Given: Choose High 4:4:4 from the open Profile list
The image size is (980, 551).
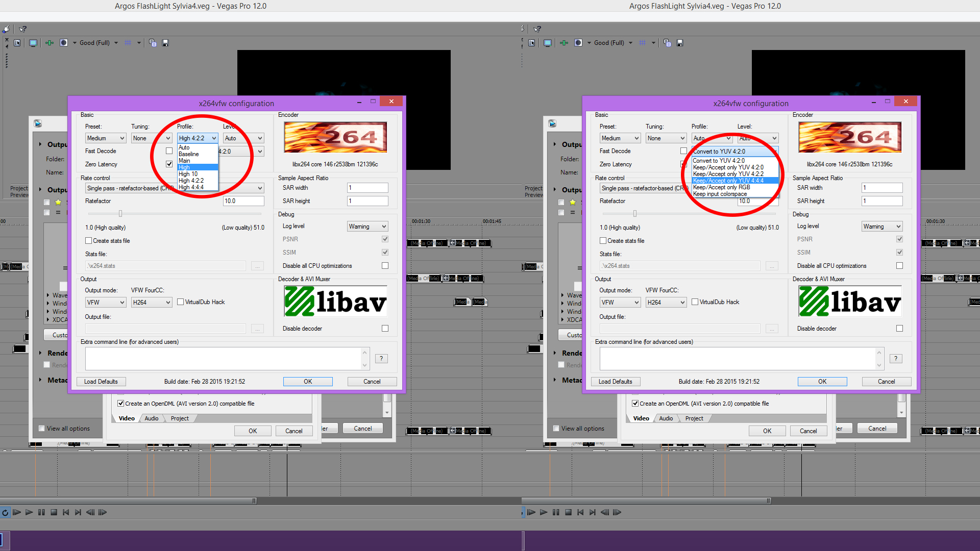Looking at the screenshot, I should pos(198,187).
